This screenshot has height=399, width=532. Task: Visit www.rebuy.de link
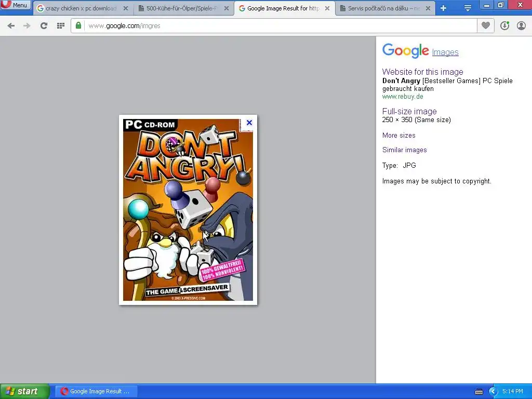(403, 96)
